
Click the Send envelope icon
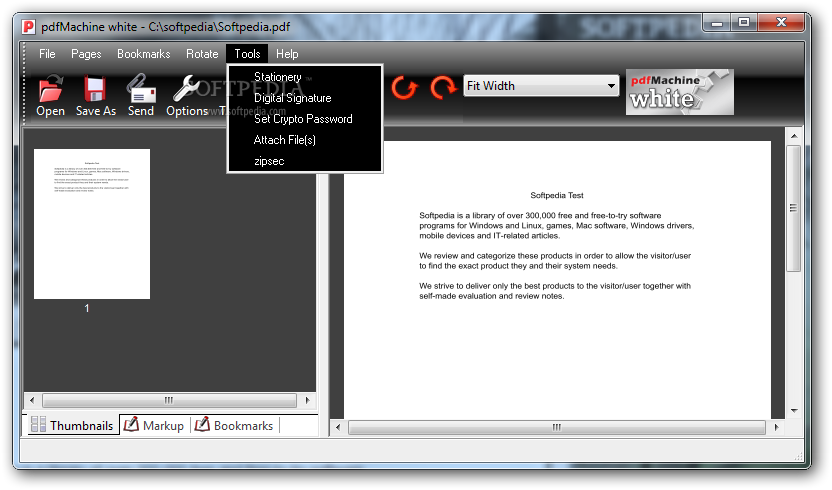tap(141, 88)
